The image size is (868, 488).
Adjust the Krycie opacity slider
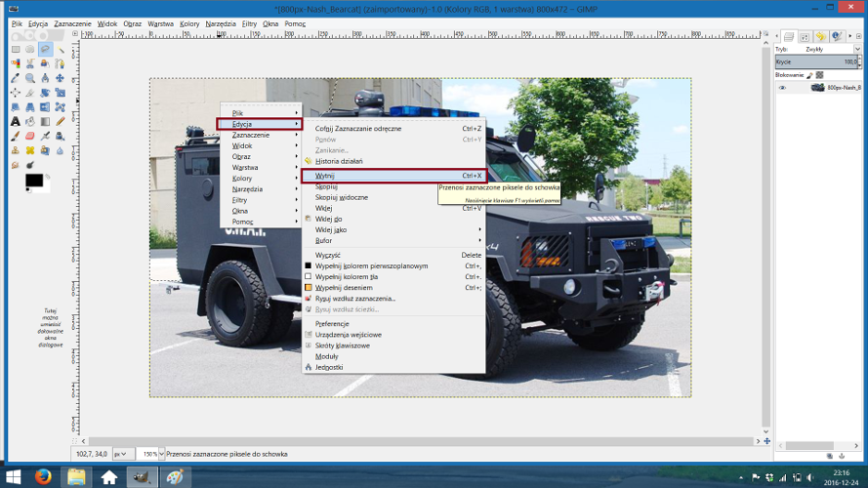point(817,61)
